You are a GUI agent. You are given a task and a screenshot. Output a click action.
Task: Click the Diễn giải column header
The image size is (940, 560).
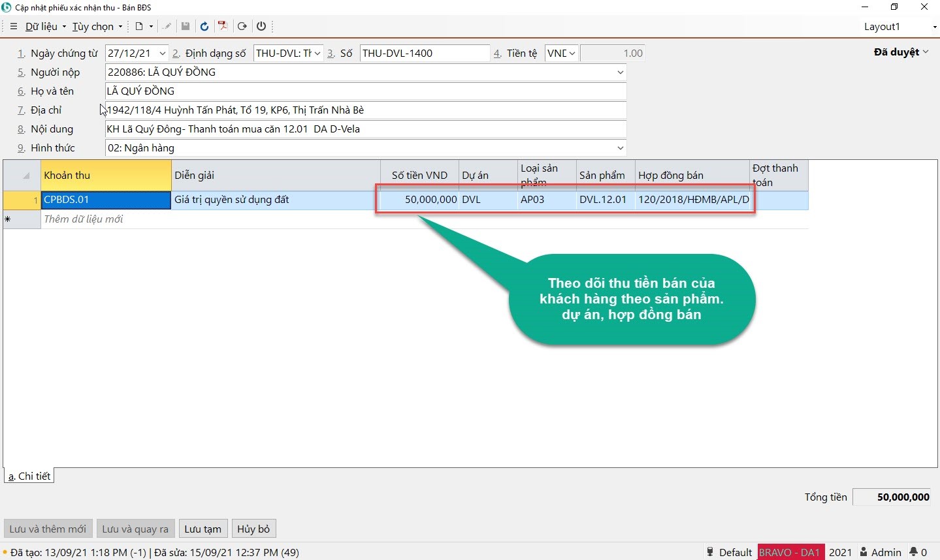point(276,176)
